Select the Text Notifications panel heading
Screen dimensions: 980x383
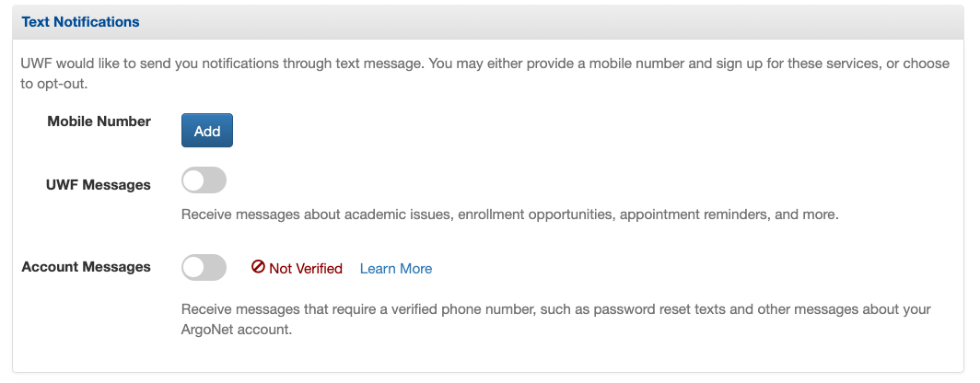(81, 22)
